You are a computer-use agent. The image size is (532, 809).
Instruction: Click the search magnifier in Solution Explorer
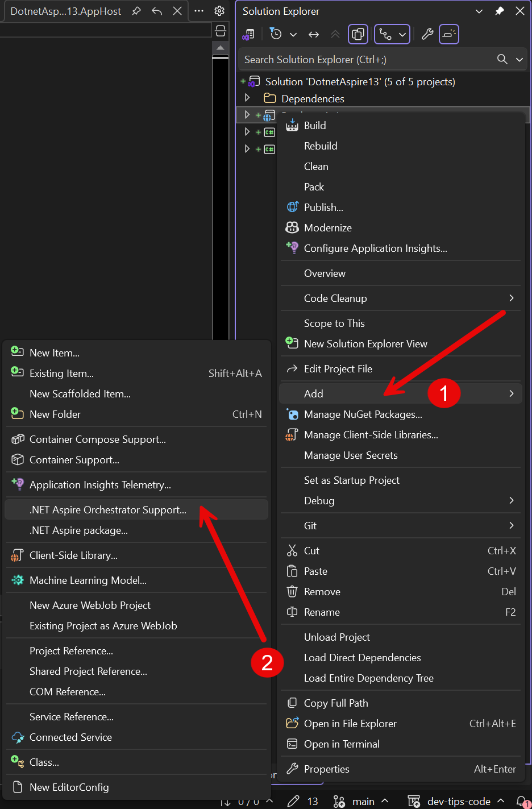click(x=502, y=59)
